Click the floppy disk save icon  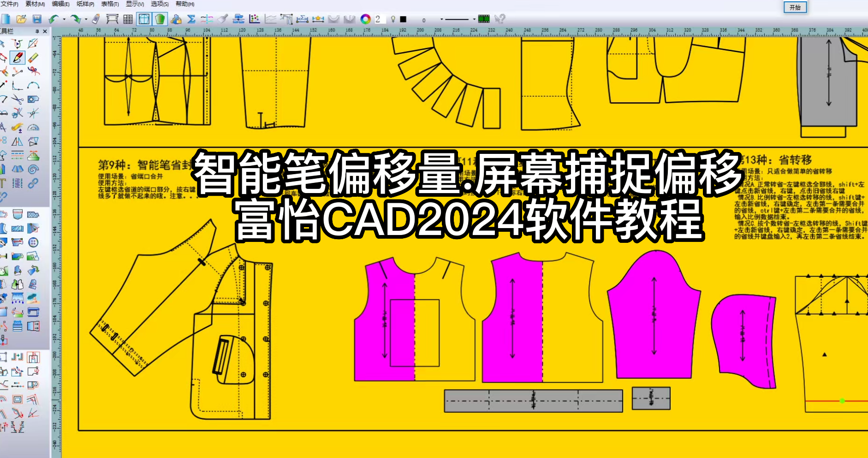tap(37, 19)
